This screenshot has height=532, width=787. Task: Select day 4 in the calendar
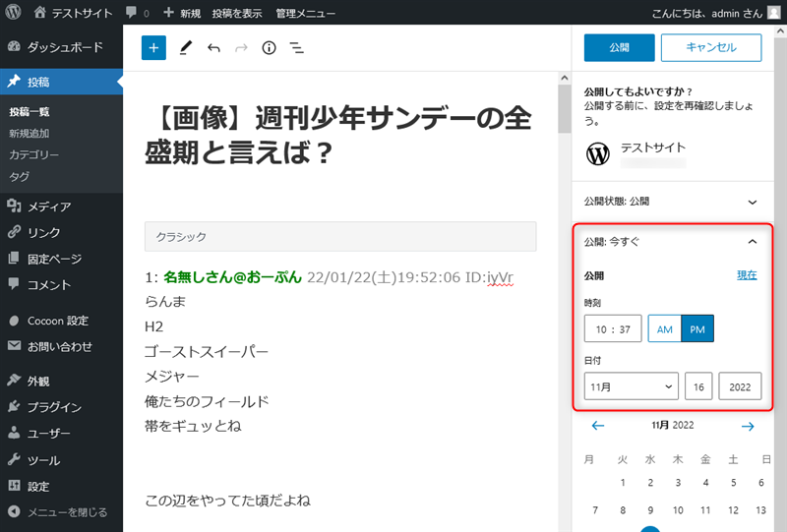click(x=705, y=482)
